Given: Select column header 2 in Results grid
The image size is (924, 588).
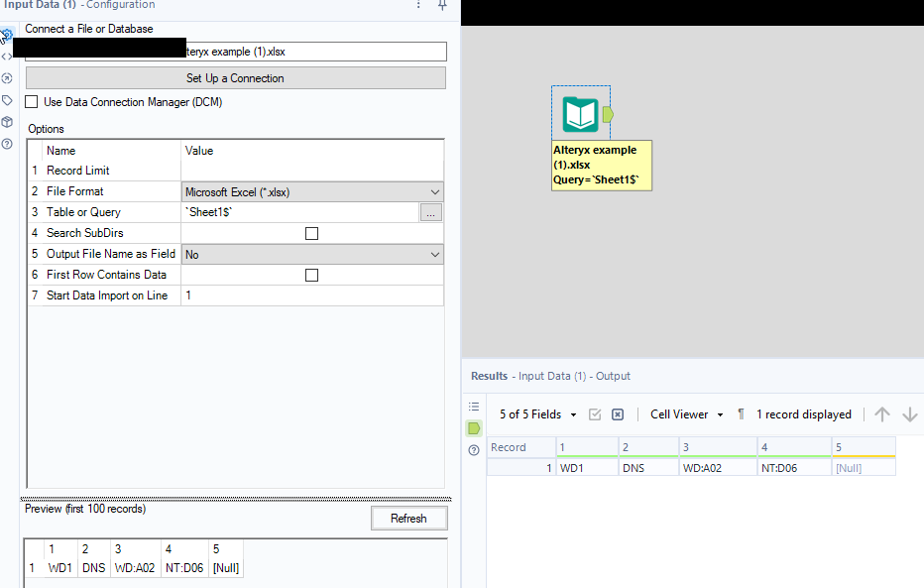Looking at the screenshot, I should click(x=648, y=447).
